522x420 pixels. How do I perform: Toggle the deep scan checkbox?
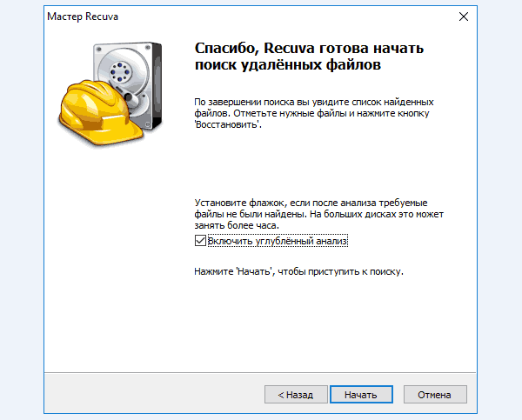[x=200, y=241]
